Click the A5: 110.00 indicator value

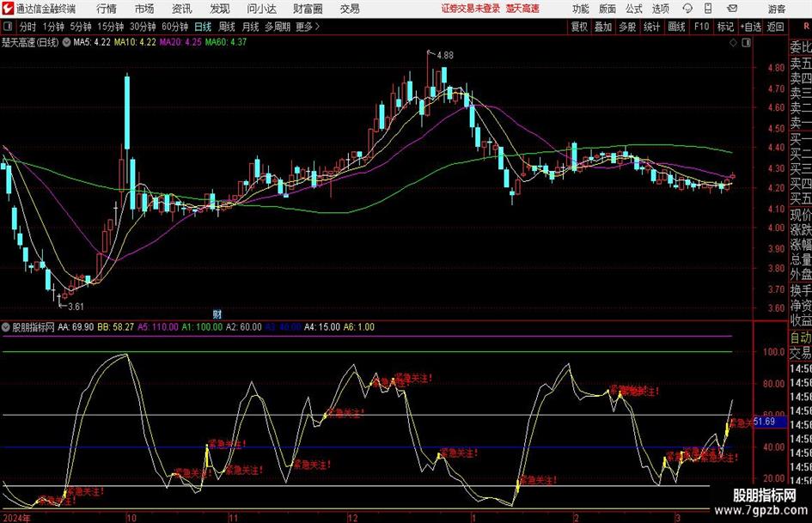coord(157,326)
